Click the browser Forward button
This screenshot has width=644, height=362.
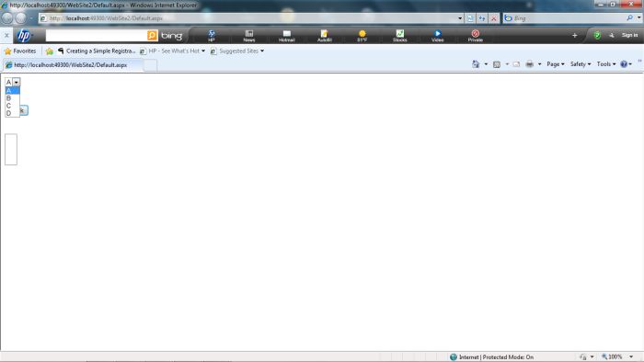point(20,18)
